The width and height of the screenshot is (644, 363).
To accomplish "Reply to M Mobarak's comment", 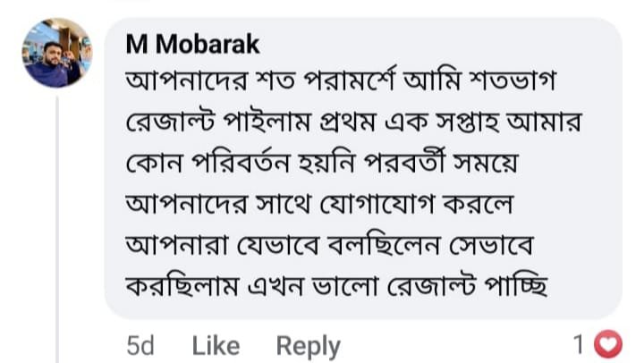I will (308, 345).
